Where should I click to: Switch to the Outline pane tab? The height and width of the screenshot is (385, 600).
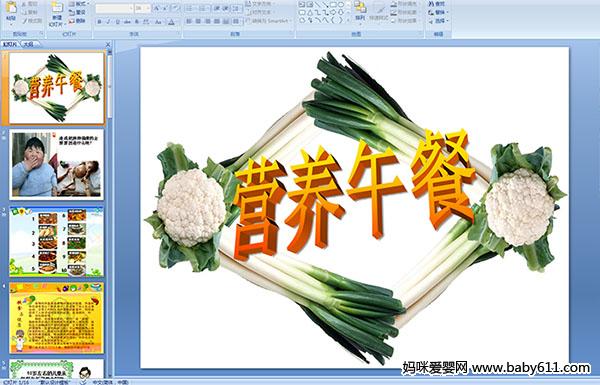[29, 44]
